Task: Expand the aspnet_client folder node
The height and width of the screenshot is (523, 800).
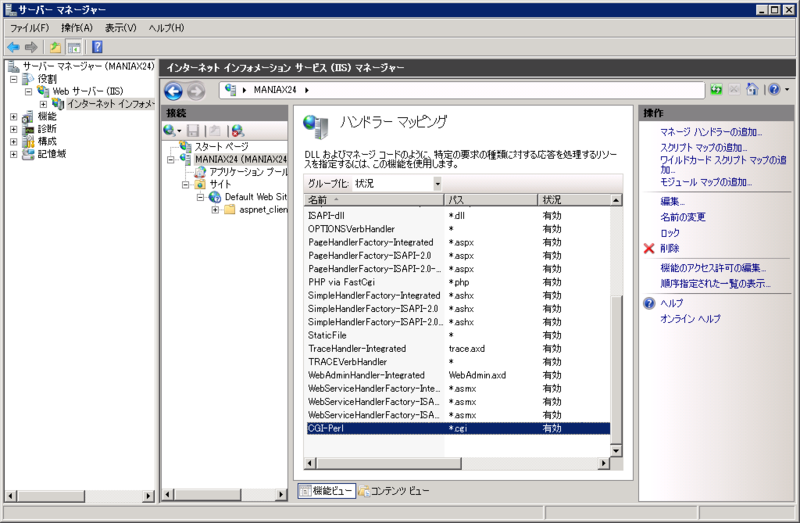Action: pos(215,210)
